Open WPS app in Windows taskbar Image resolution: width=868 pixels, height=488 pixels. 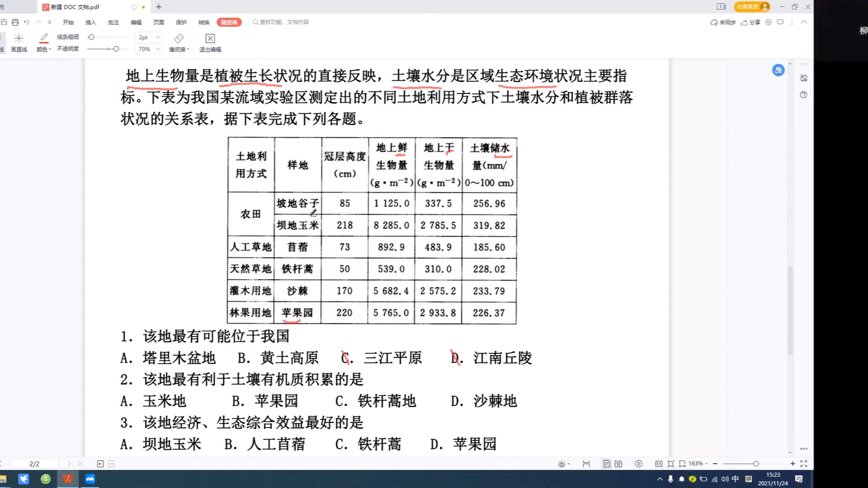[x=68, y=479]
